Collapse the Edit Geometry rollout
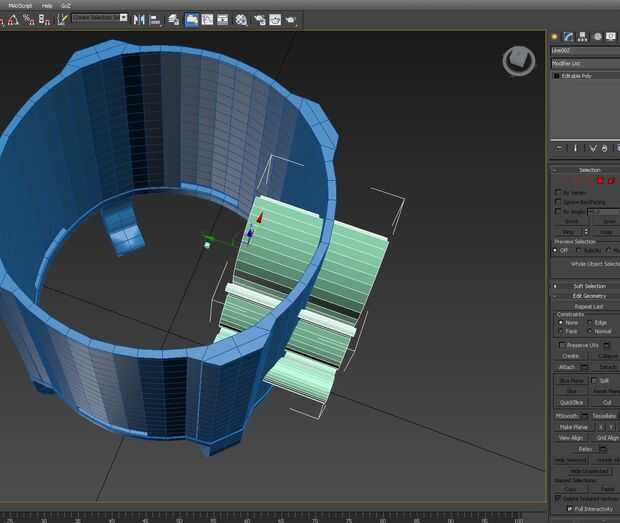This screenshot has height=523, width=620. pos(588,296)
